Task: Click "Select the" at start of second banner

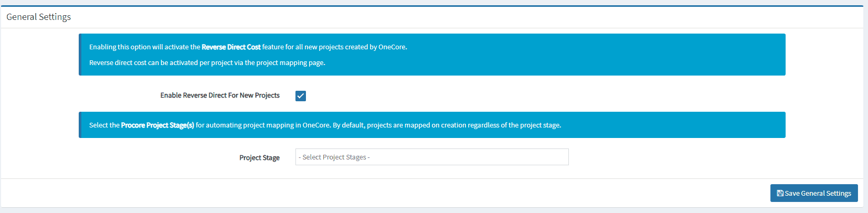Action: tap(104, 125)
